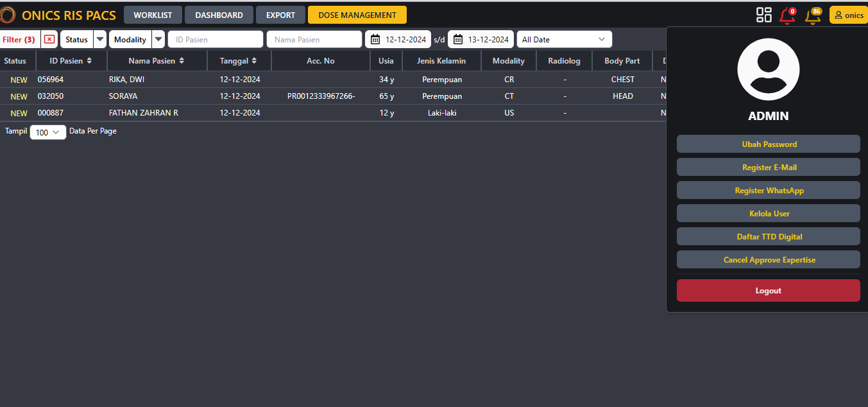Screen dimensions: 868x407
Task: Open Kelola User from admin menu
Action: (x=768, y=213)
